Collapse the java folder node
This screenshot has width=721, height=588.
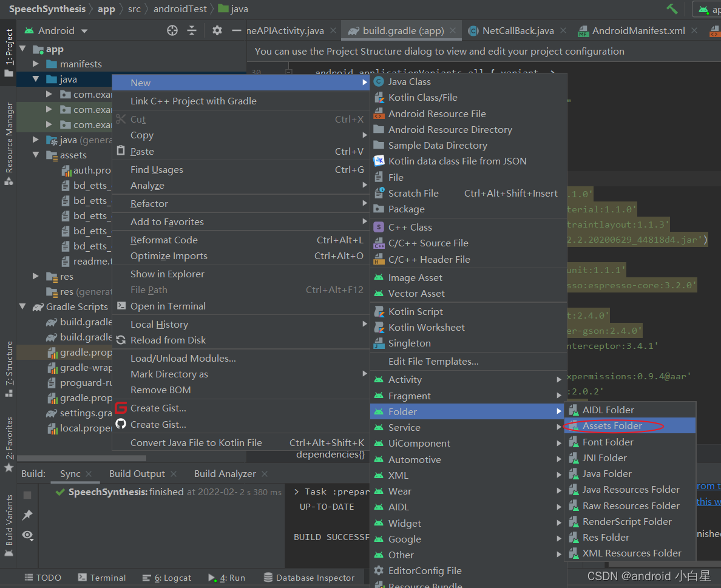tap(36, 79)
